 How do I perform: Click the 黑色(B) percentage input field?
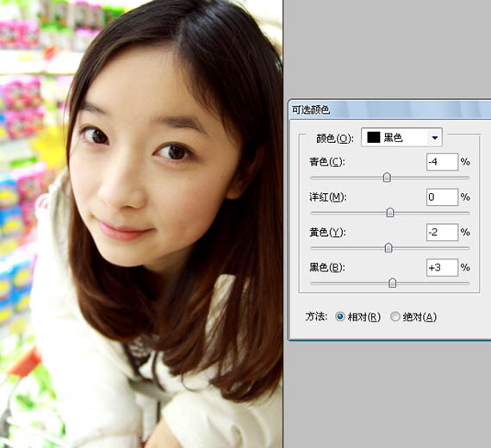click(x=442, y=268)
